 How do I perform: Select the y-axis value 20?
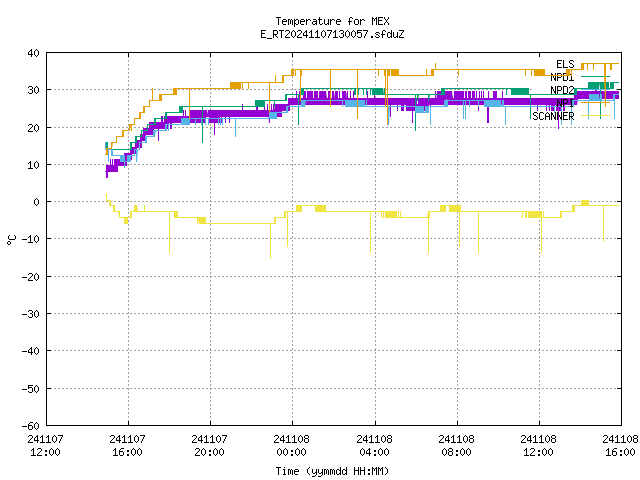point(33,128)
